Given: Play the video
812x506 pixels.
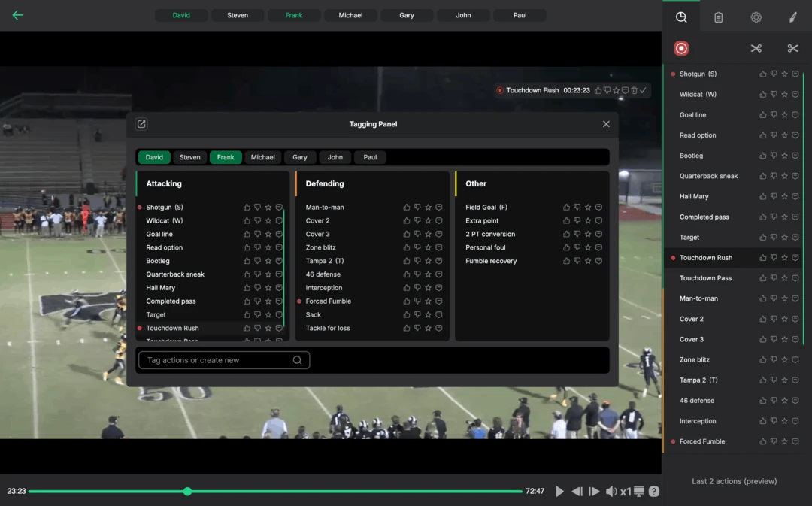Looking at the screenshot, I should coord(560,491).
